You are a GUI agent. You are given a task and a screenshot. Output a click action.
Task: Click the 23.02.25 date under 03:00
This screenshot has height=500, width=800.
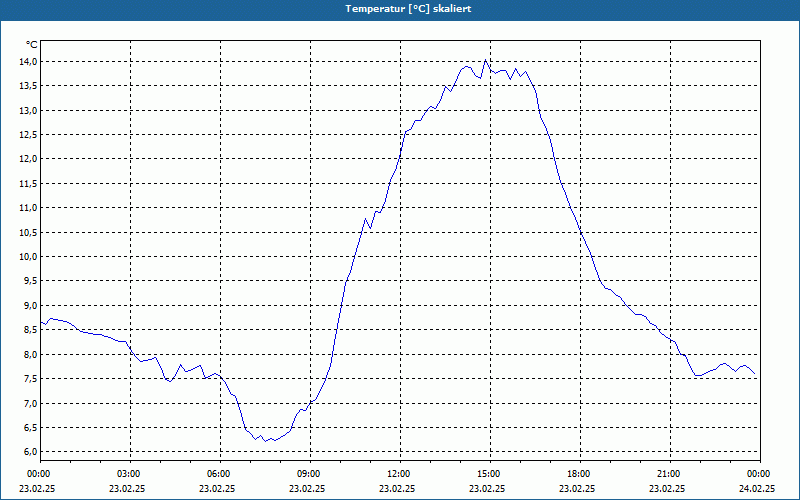pos(127,488)
